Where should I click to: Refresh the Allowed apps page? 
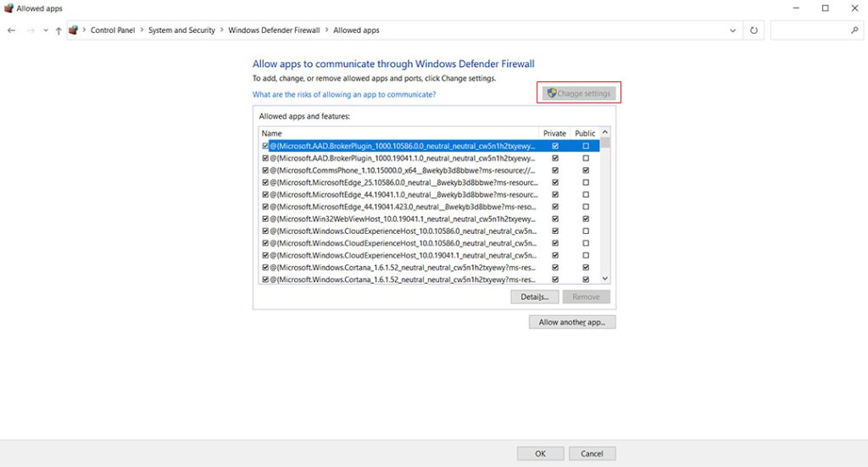(x=754, y=31)
